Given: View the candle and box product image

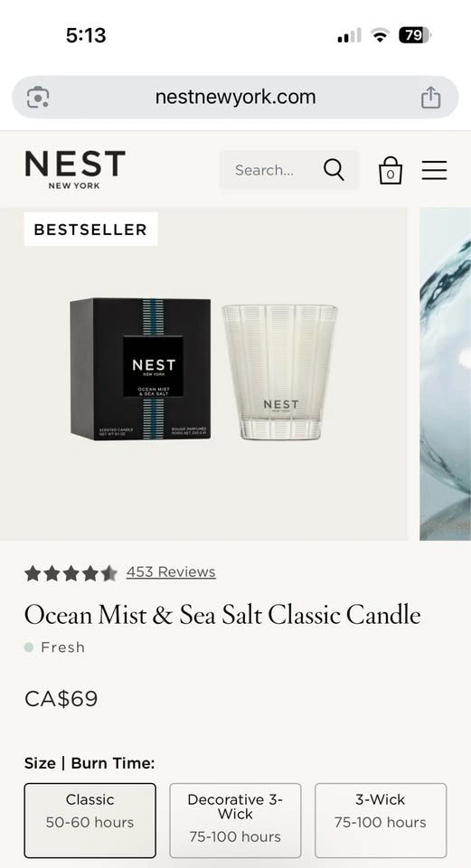Looking at the screenshot, I should click(203, 373).
